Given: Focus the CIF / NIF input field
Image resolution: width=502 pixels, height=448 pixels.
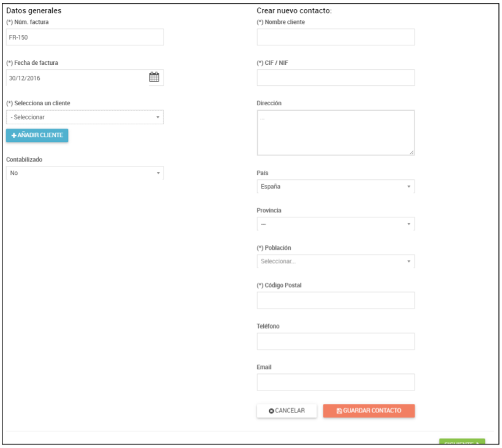Looking at the screenshot, I should 335,78.
